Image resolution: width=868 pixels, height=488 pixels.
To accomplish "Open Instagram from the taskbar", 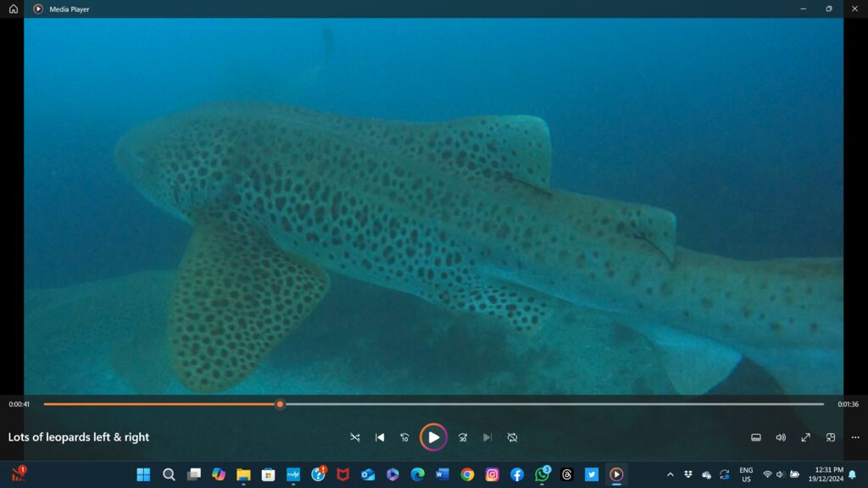I will (492, 474).
